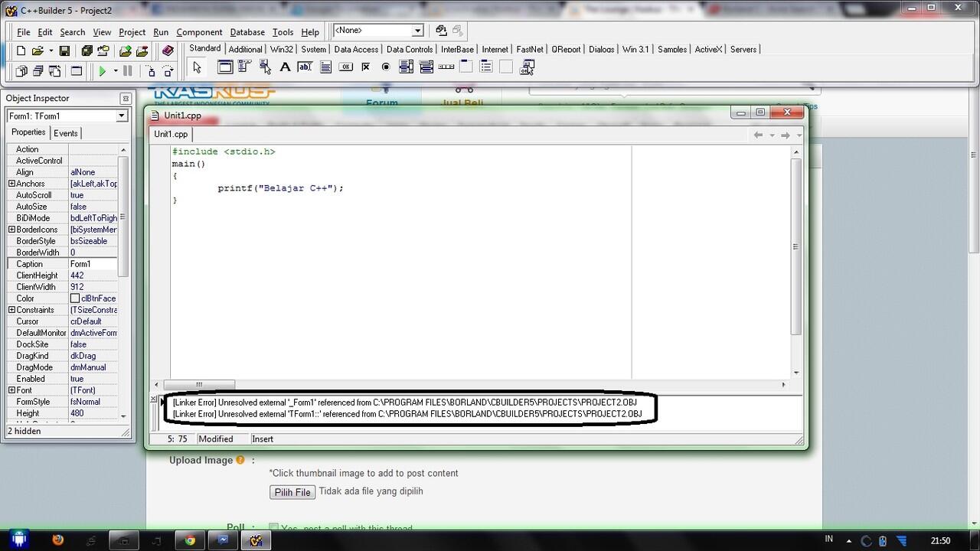Click the code editor horizontal scrollbar thumb
Image resolution: width=980 pixels, height=551 pixels.
tap(199, 385)
